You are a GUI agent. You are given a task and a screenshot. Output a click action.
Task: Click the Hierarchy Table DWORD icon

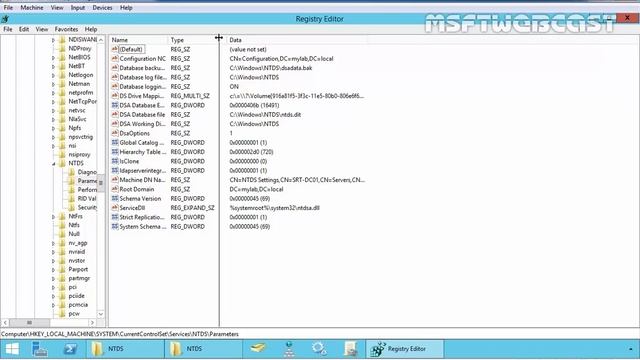coord(115,152)
